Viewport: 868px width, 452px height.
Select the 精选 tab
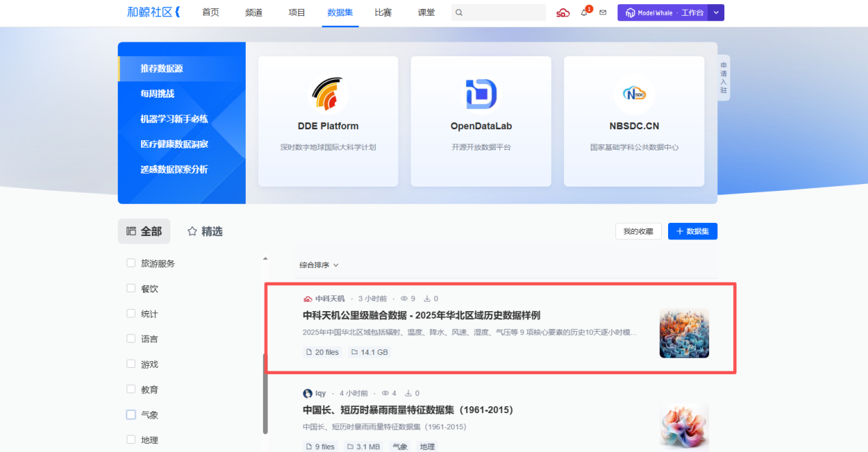[205, 232]
